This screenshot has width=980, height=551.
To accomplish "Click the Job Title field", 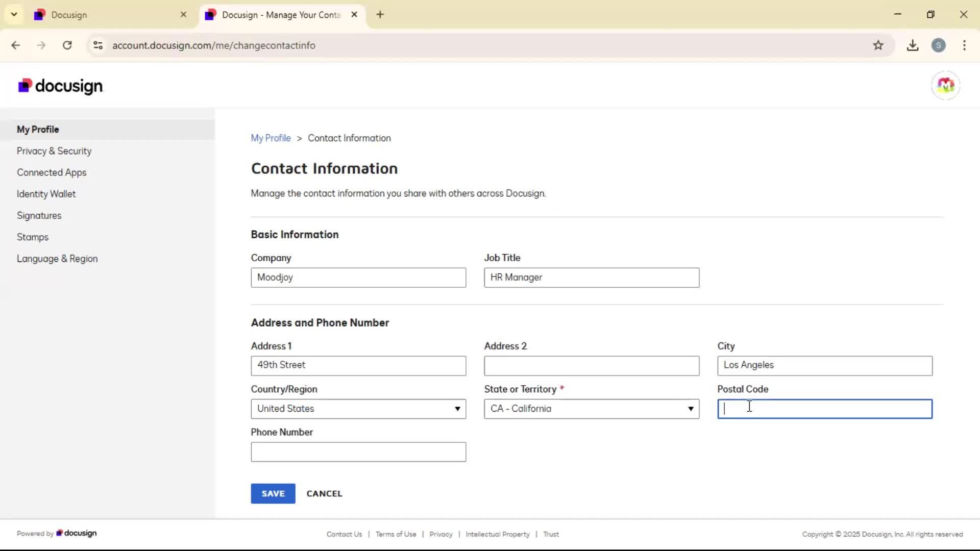I will click(592, 278).
